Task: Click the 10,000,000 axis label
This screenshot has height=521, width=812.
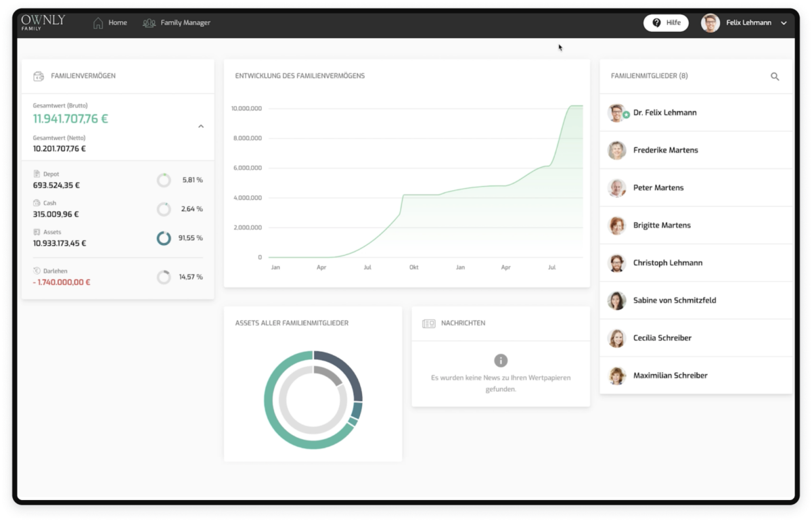Action: point(246,108)
